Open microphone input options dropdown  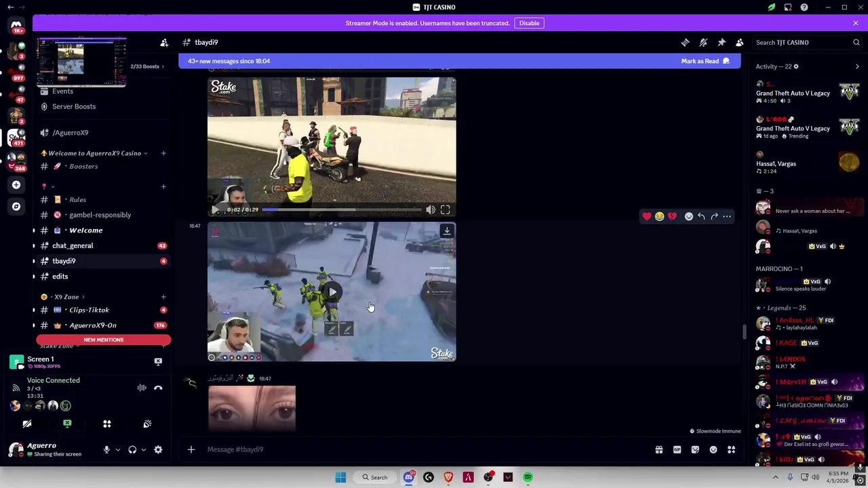[x=117, y=449]
